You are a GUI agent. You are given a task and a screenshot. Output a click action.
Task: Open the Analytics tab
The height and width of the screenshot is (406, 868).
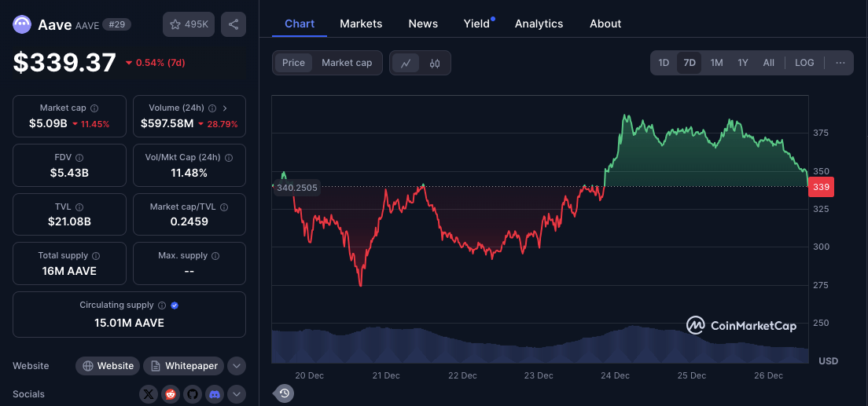pyautogui.click(x=539, y=24)
